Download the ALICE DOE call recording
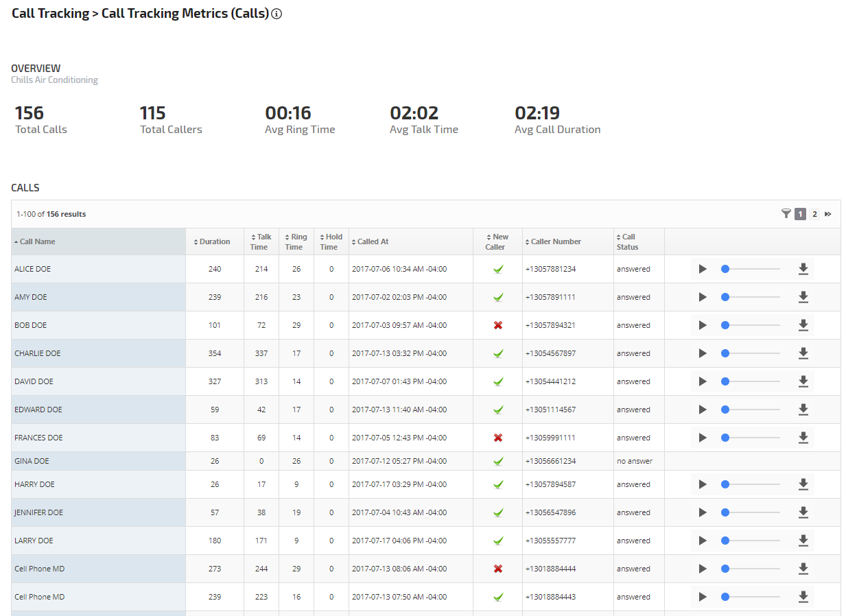 click(803, 269)
